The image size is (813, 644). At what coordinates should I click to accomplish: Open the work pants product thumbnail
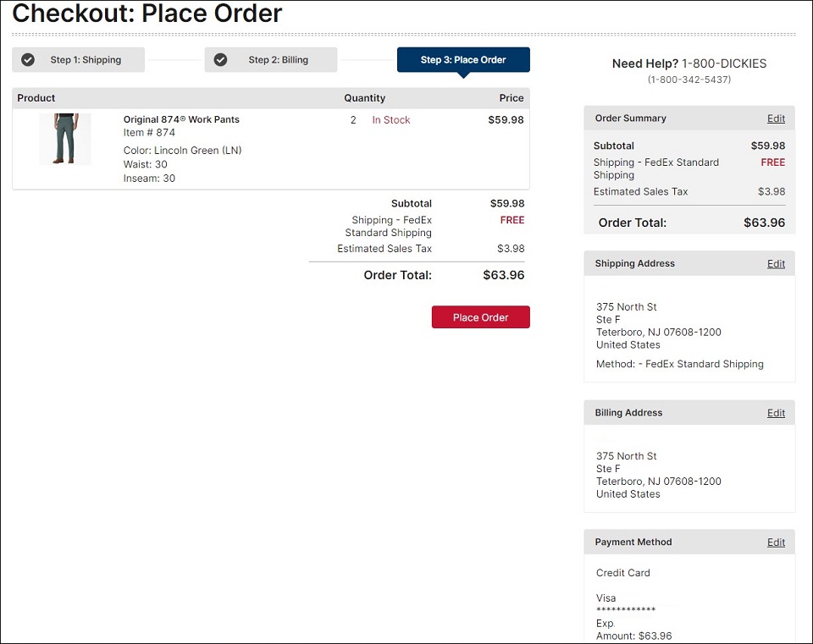tap(65, 139)
